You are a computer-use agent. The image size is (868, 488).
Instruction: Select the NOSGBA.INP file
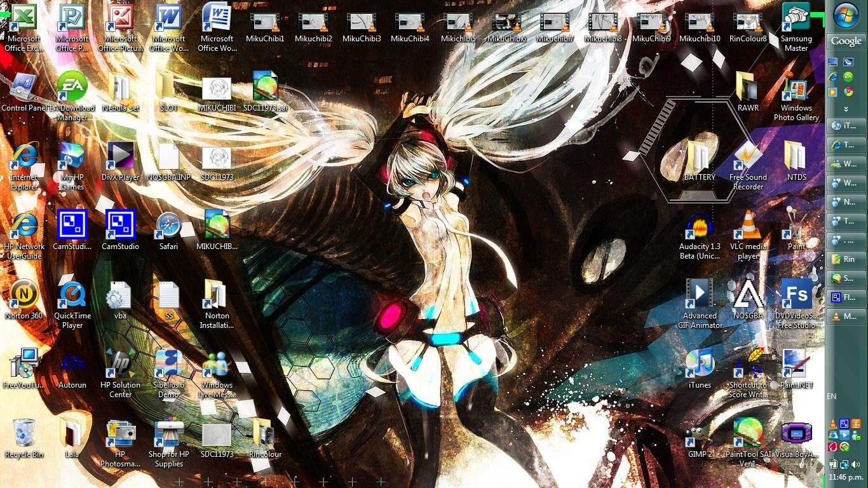point(169,162)
